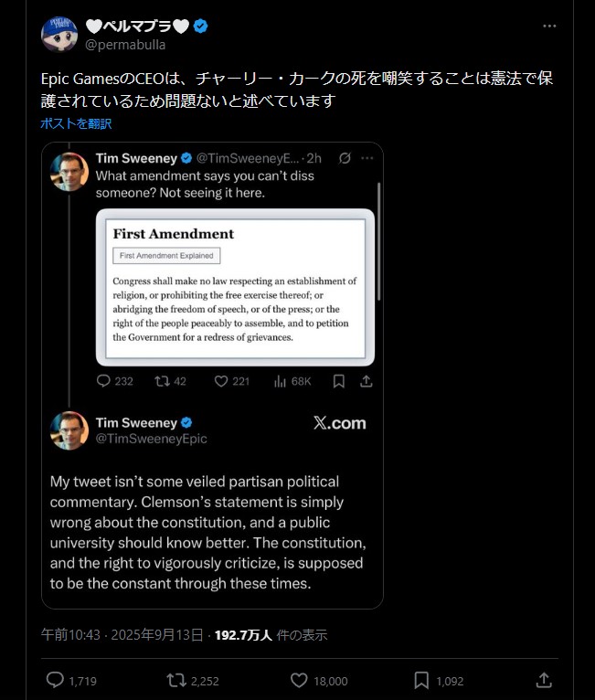Click the 68K views chart icon

281,381
